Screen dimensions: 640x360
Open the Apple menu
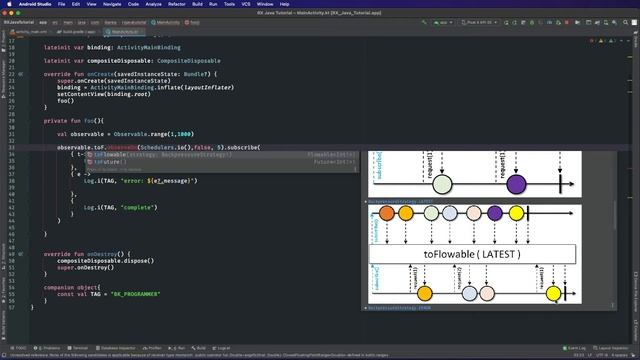click(x=9, y=4)
